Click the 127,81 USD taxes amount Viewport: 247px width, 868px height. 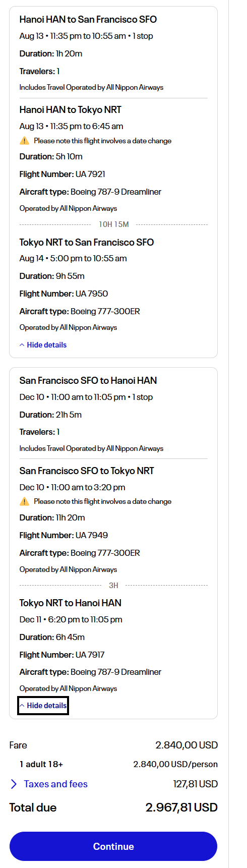click(196, 784)
